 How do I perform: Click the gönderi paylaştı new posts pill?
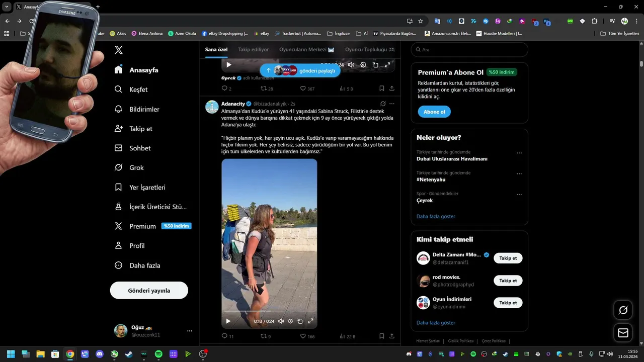(x=300, y=71)
